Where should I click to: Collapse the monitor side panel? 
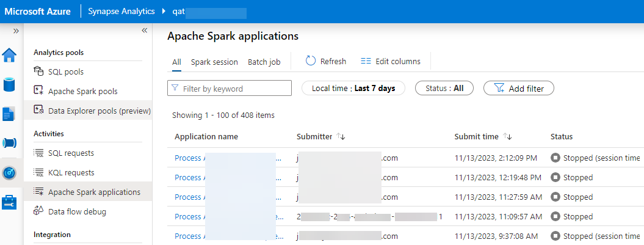pyautogui.click(x=145, y=31)
